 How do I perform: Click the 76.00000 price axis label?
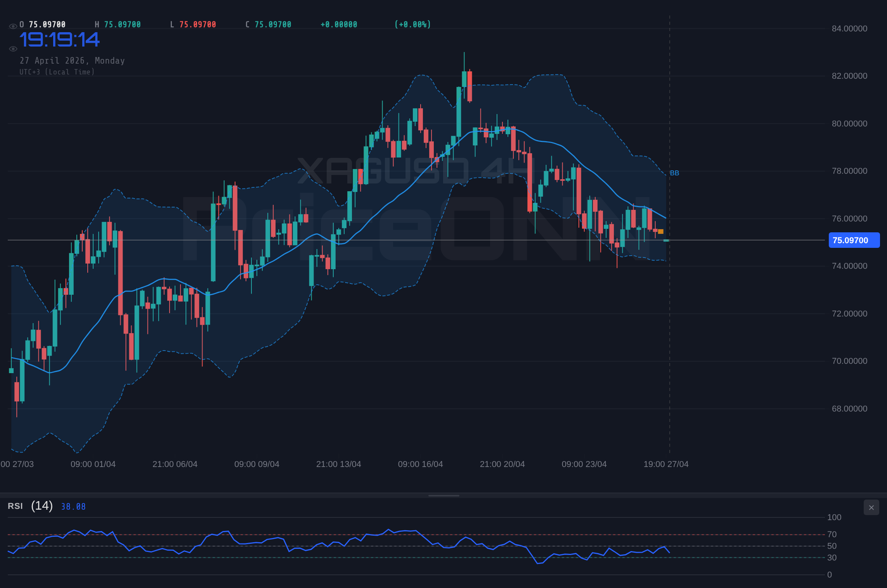pos(849,219)
